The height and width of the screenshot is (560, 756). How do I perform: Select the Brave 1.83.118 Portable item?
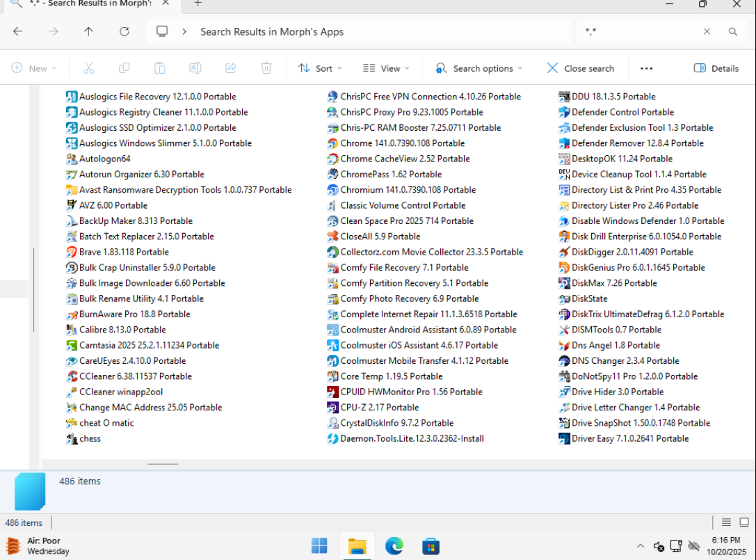click(x=124, y=252)
